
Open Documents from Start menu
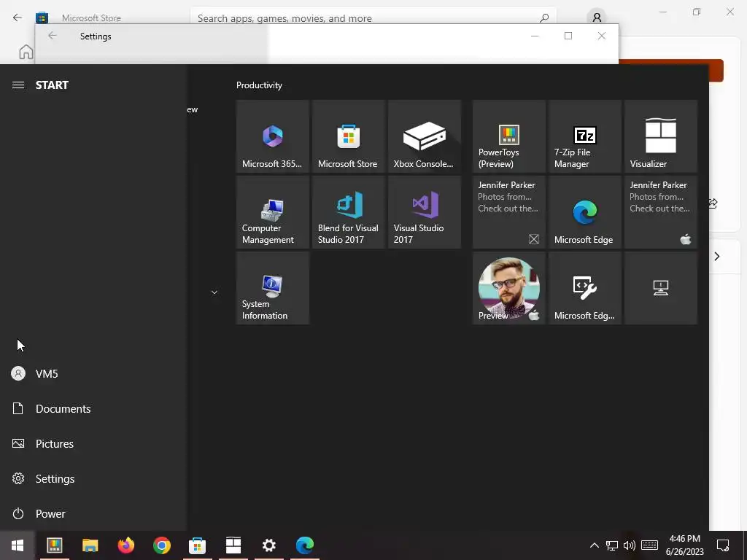click(93, 408)
